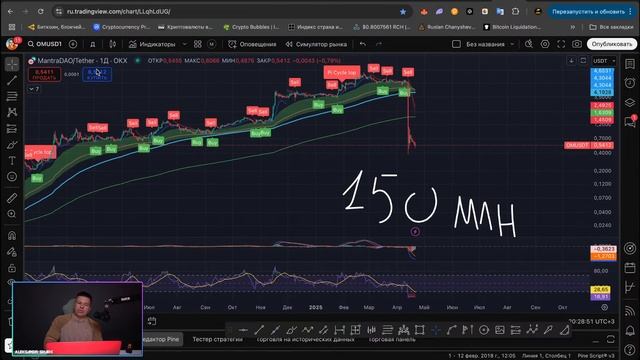The image size is (640, 360).
Task: Open the USDT currency dropdown on price scale
Action: [x=604, y=61]
